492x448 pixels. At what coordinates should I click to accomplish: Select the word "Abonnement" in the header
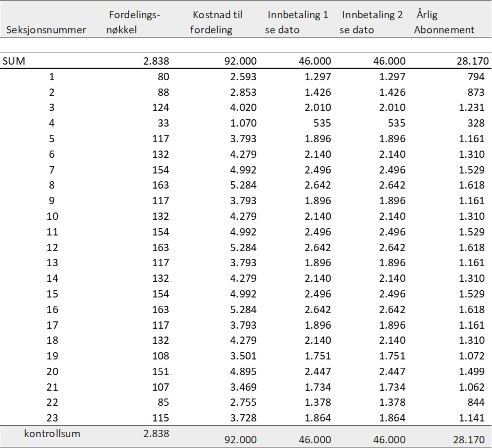pyautogui.click(x=444, y=30)
